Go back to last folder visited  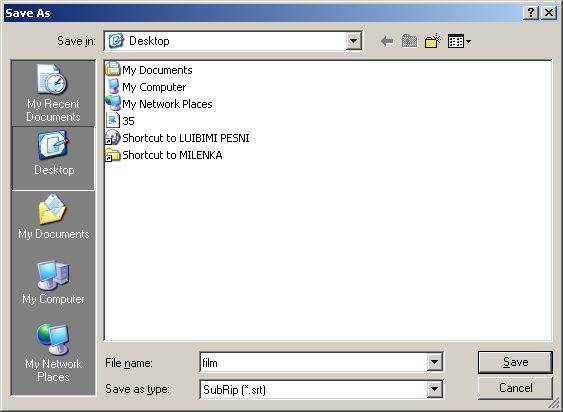pyautogui.click(x=387, y=41)
